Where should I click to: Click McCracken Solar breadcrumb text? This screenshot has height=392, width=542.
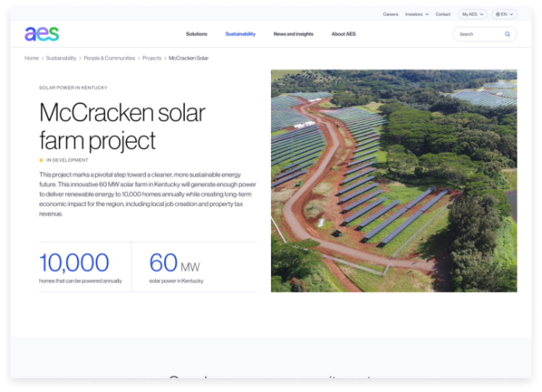click(188, 58)
